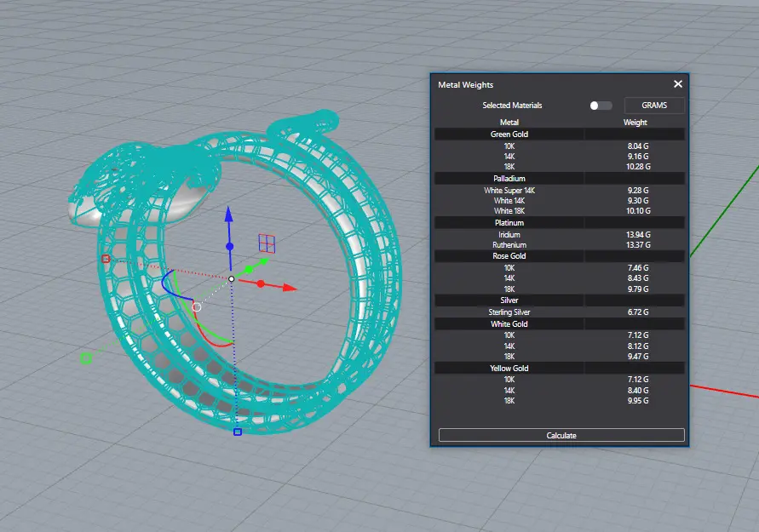759x532 pixels.
Task: Select the Green Gold header row
Action: (x=560, y=134)
